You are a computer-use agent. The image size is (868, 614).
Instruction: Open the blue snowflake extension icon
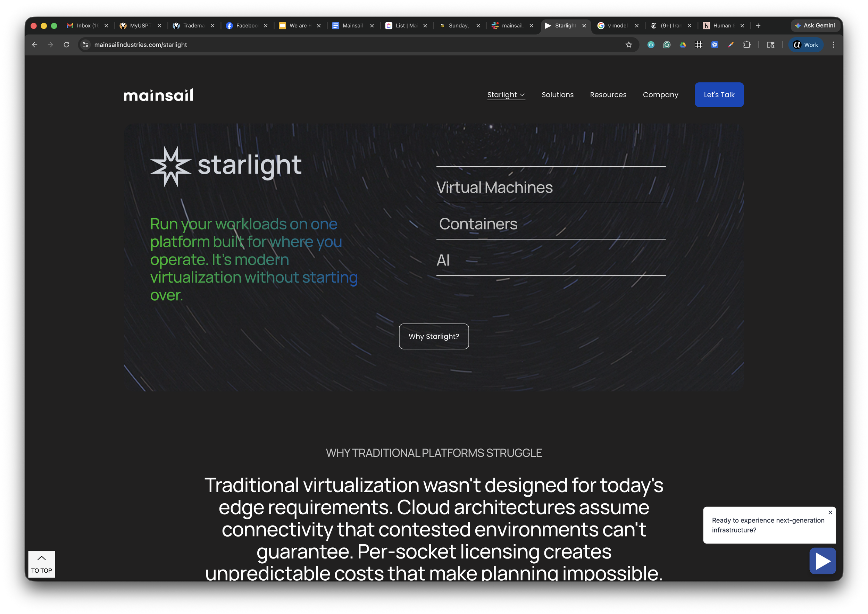pos(715,45)
